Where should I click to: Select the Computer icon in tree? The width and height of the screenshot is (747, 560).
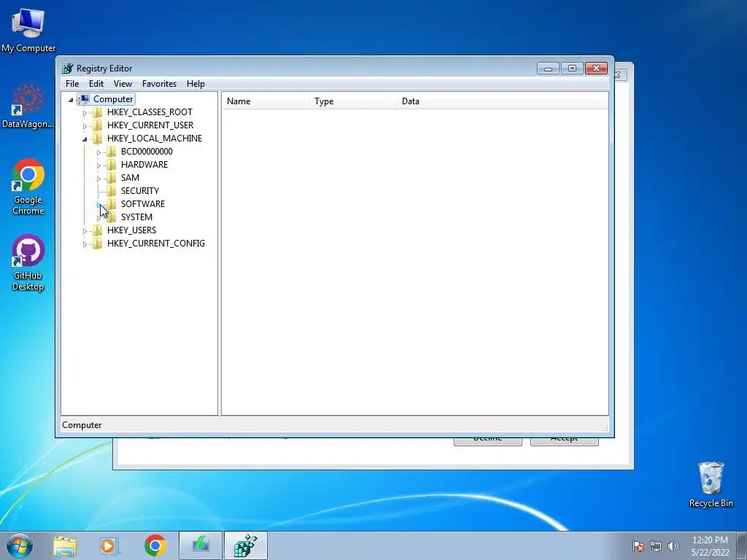coord(84,99)
